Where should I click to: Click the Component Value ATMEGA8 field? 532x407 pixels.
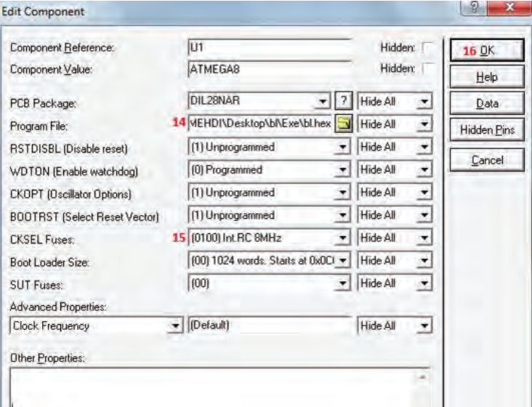click(270, 70)
